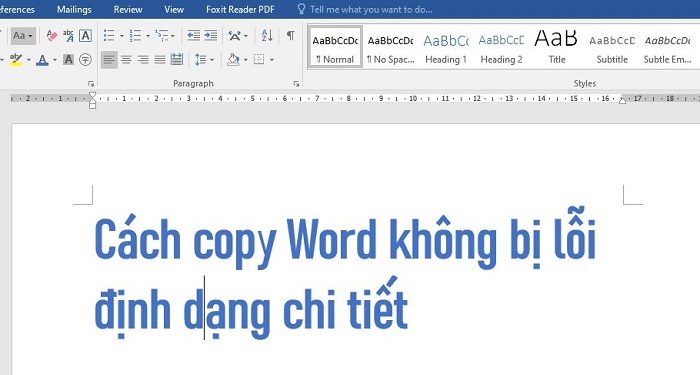Open Font dialog launcher
The image size is (700, 375).
point(91,84)
